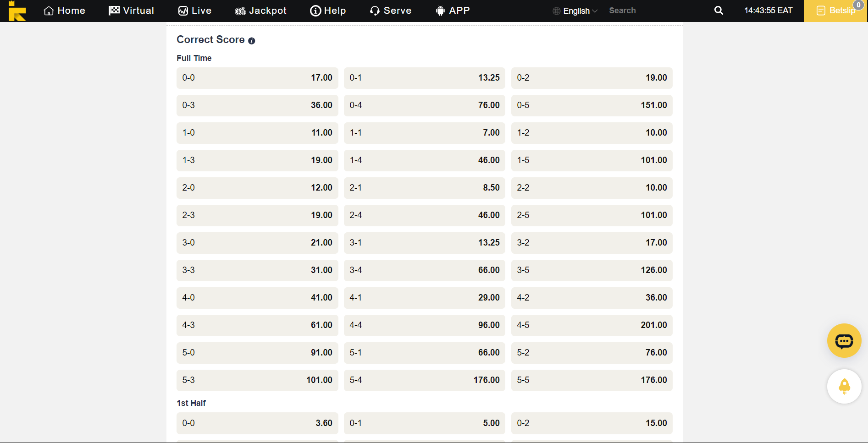
Task: Go to Virtual games section
Action: coord(131,11)
